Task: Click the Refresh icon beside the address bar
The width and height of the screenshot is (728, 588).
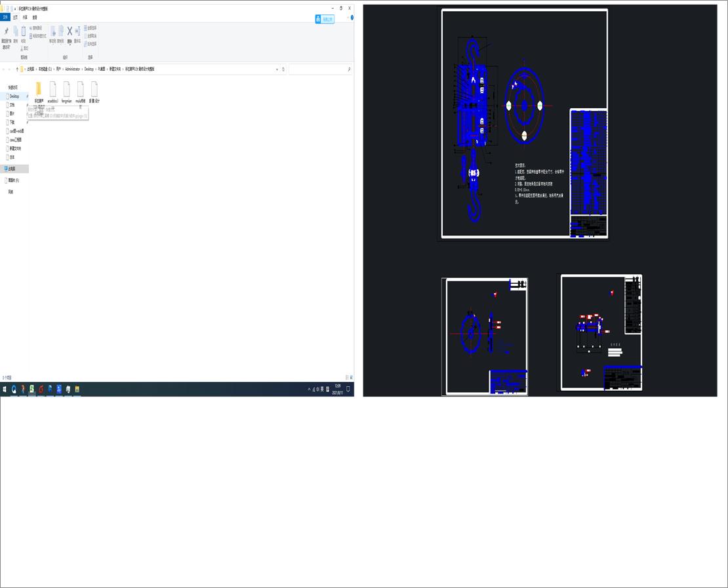Action: coord(283,69)
